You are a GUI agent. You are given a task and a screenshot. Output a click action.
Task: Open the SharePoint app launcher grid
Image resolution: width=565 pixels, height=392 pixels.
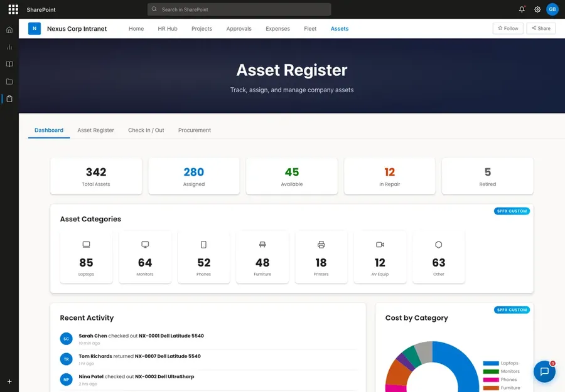tap(13, 9)
